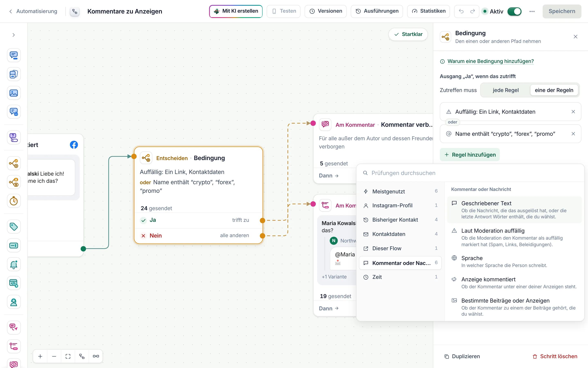Click the undo arrow icon
Viewport: 588px width, 368px height.
pos(461,11)
